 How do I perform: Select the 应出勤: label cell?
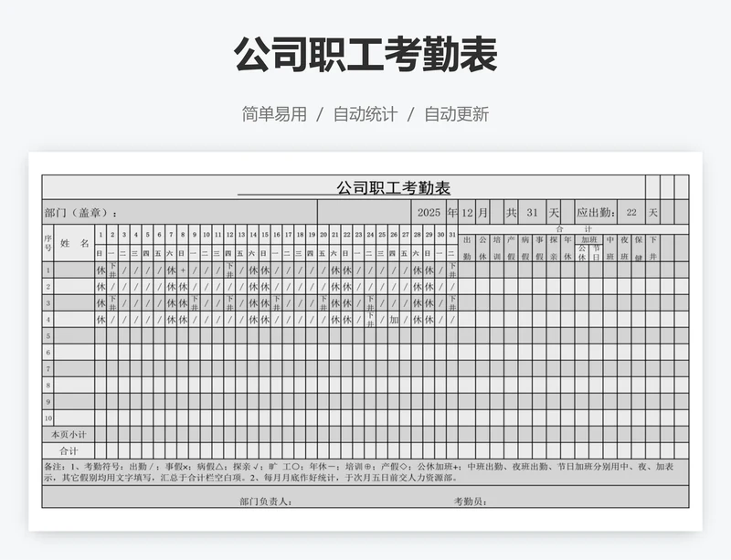point(596,213)
